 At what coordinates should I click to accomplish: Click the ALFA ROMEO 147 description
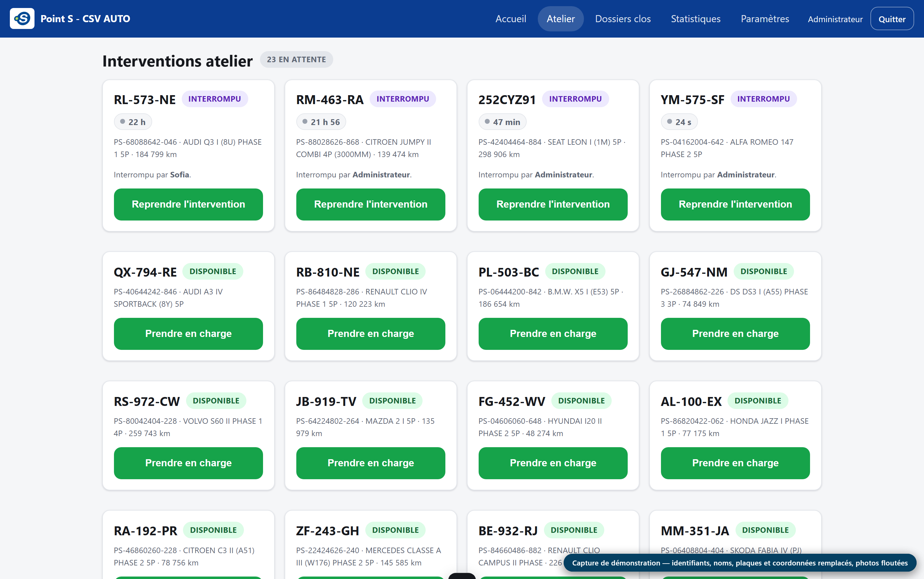tap(727, 148)
